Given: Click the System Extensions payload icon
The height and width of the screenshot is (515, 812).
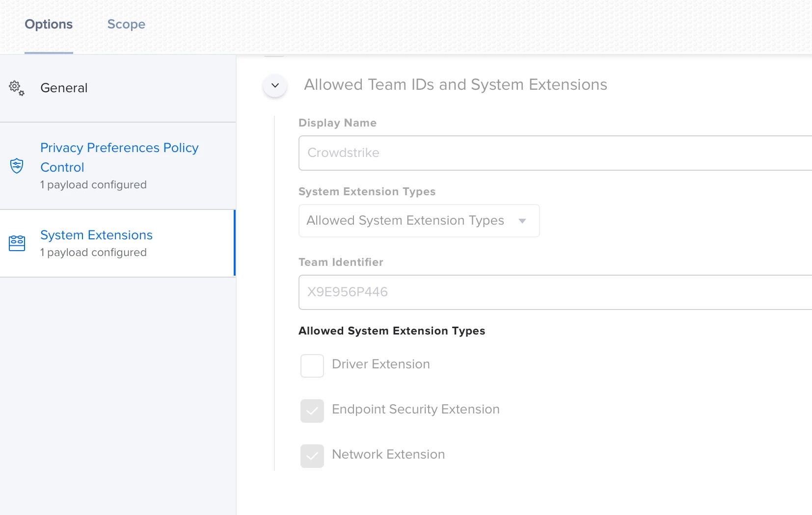Looking at the screenshot, I should [17, 243].
